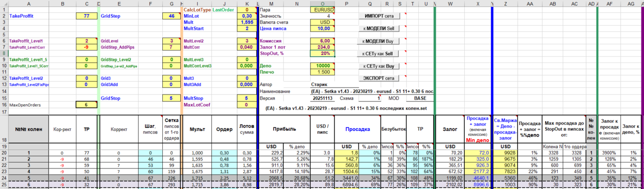Select the GridStop value cell

point(172,98)
